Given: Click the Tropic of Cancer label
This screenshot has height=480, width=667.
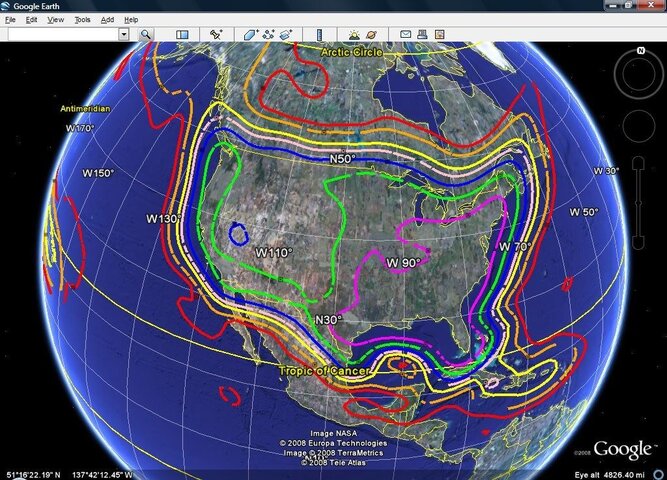Looking at the screenshot, I should tap(324, 371).
